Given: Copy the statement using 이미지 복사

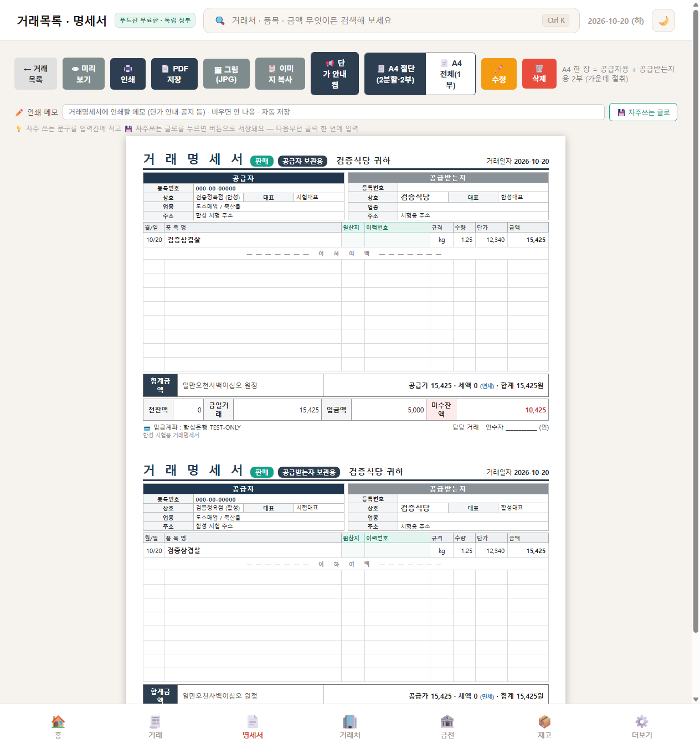Looking at the screenshot, I should click(280, 74).
